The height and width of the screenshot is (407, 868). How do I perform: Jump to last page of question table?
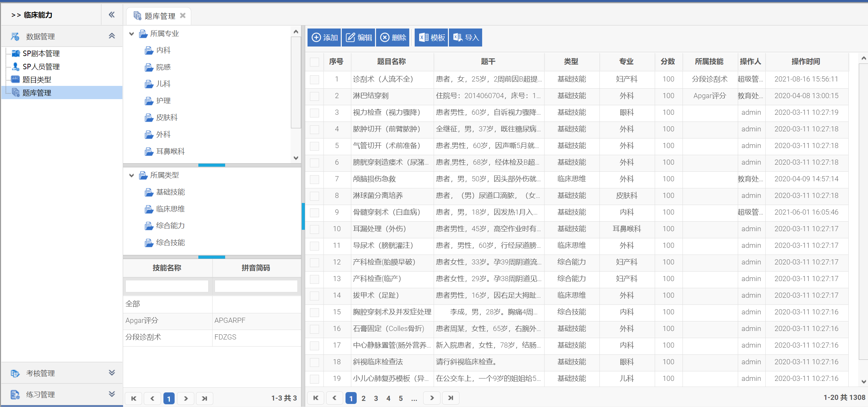tap(451, 398)
